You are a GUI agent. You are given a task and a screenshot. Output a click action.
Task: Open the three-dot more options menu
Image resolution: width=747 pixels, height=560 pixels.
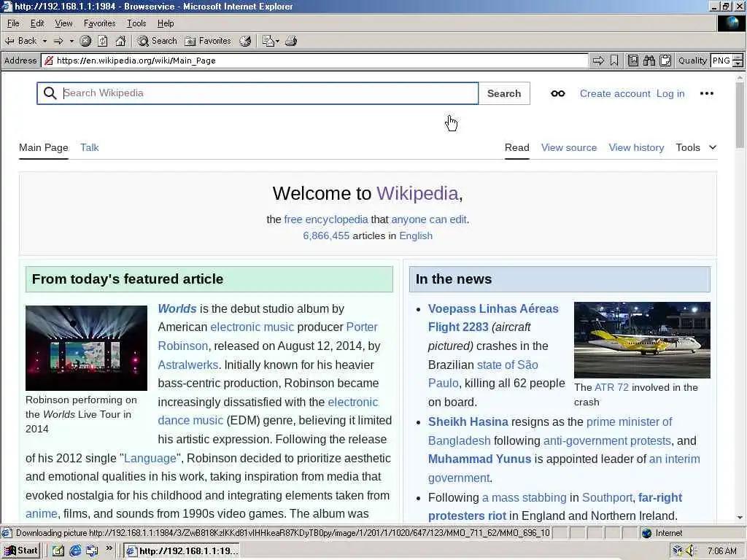(706, 93)
